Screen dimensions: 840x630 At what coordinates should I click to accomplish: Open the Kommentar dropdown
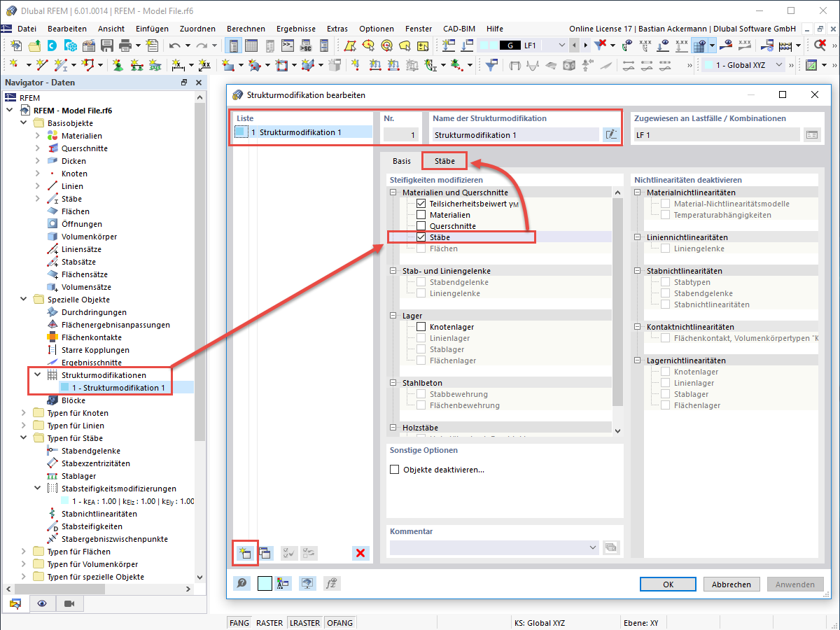pos(593,547)
